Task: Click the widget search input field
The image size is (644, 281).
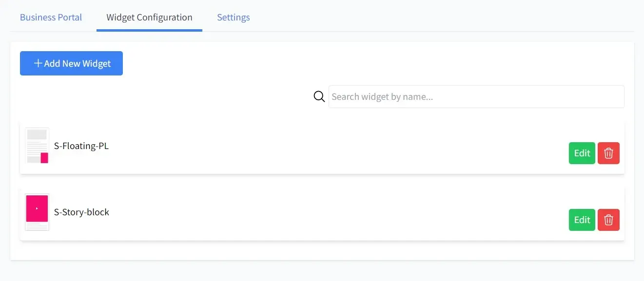Action: 476,96
